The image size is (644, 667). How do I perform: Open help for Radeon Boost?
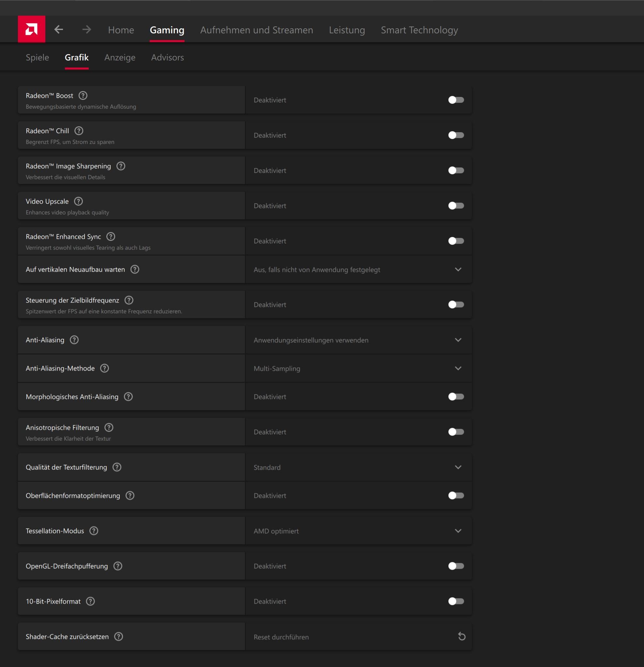(x=83, y=96)
